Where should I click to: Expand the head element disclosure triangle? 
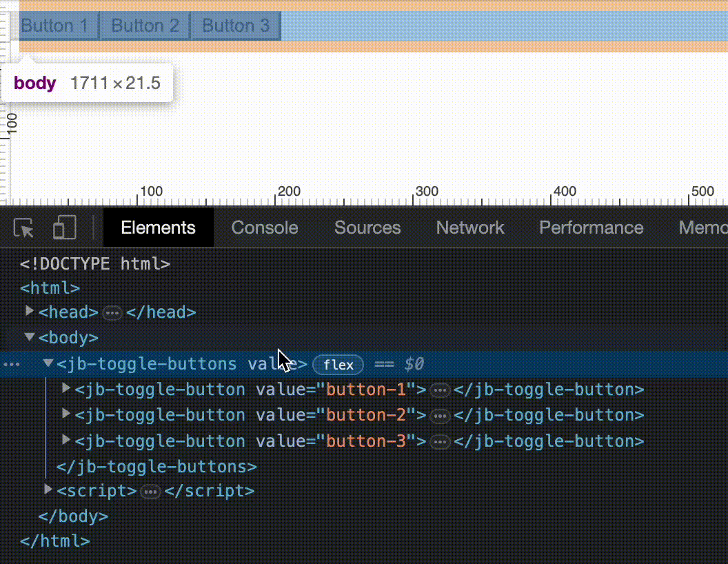[29, 311]
